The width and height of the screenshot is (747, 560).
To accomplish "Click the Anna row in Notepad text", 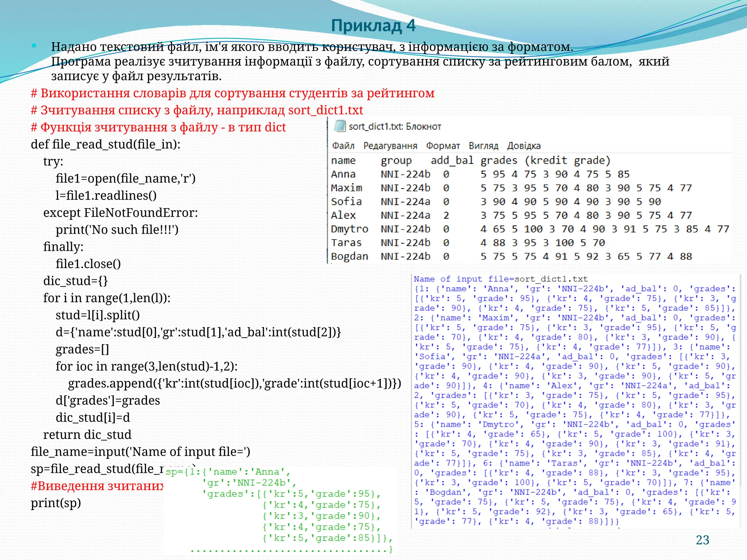I will click(x=480, y=174).
